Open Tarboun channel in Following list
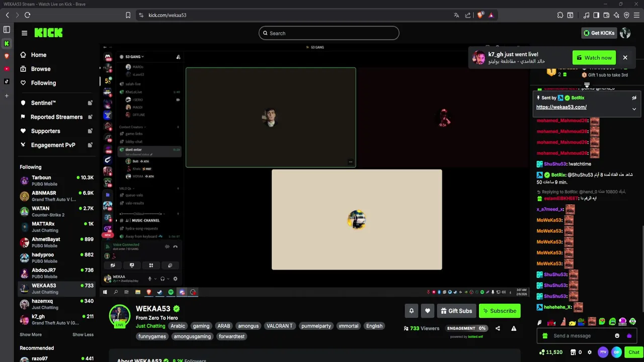 pos(56,180)
